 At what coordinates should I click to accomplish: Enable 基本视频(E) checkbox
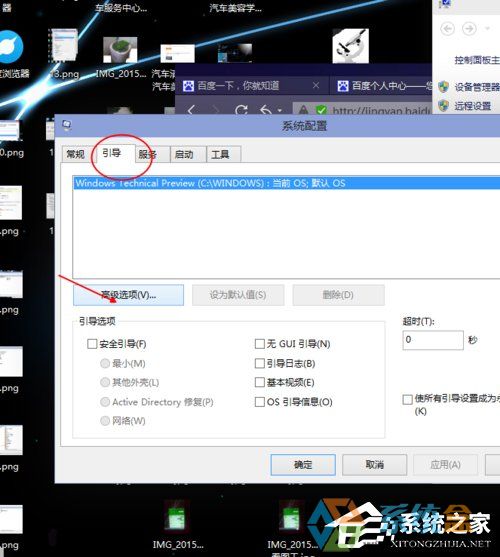click(x=260, y=383)
